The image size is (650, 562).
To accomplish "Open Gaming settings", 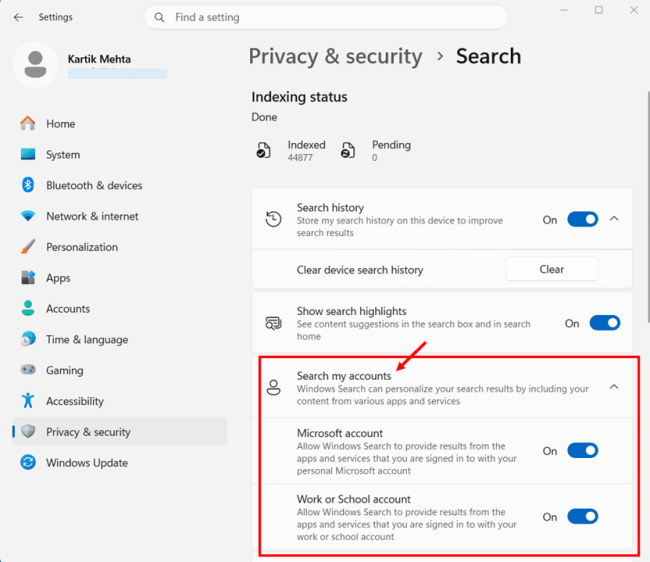I will pyautogui.click(x=120, y=370).
